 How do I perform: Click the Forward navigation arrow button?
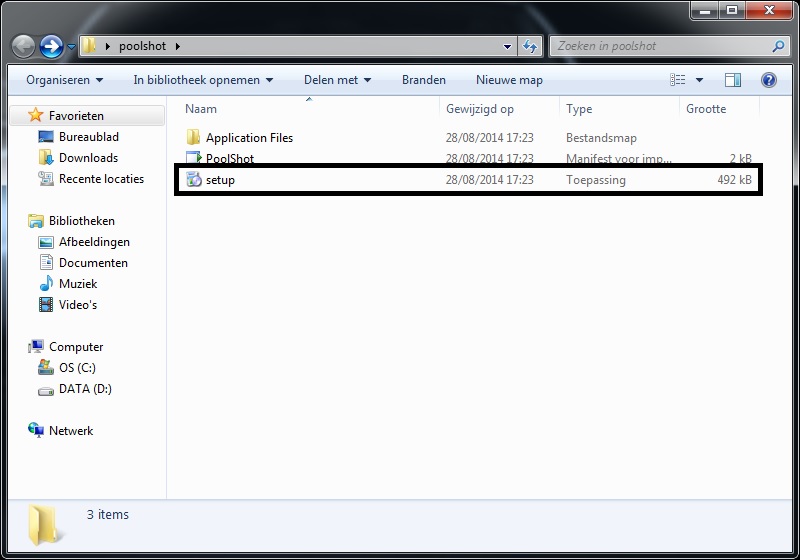pyautogui.click(x=51, y=46)
